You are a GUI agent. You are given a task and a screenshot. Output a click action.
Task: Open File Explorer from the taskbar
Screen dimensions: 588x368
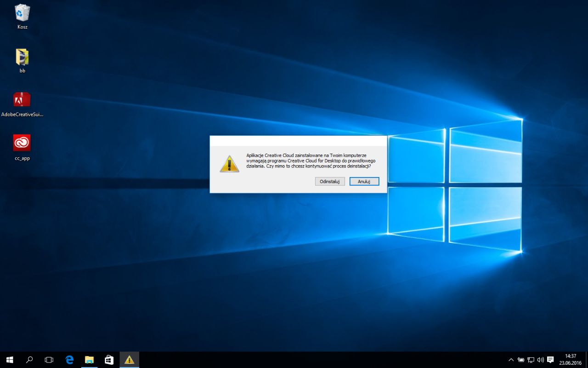pos(89,360)
